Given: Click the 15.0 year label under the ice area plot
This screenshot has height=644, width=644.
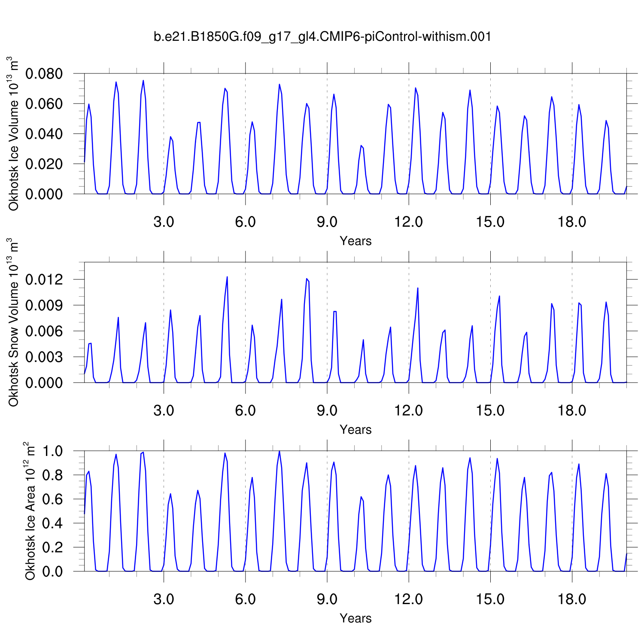Looking at the screenshot, I should point(490,599).
